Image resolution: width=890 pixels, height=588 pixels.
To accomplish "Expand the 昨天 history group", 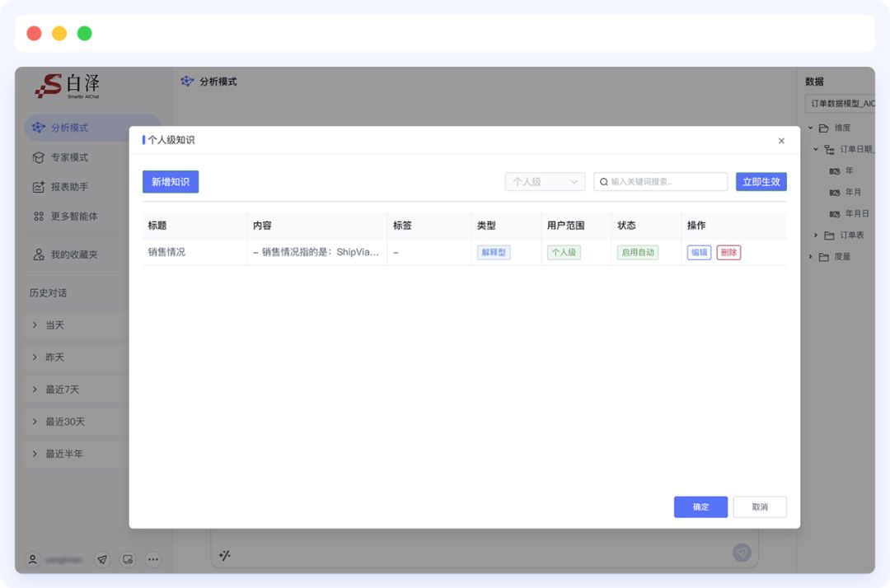I will click(77, 357).
